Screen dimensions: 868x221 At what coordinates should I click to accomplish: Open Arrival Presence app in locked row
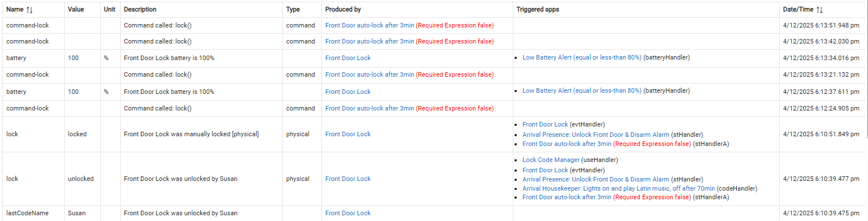point(596,134)
